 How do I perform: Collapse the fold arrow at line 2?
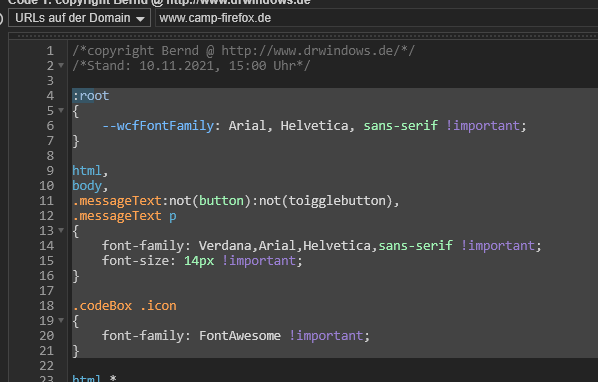(61, 65)
